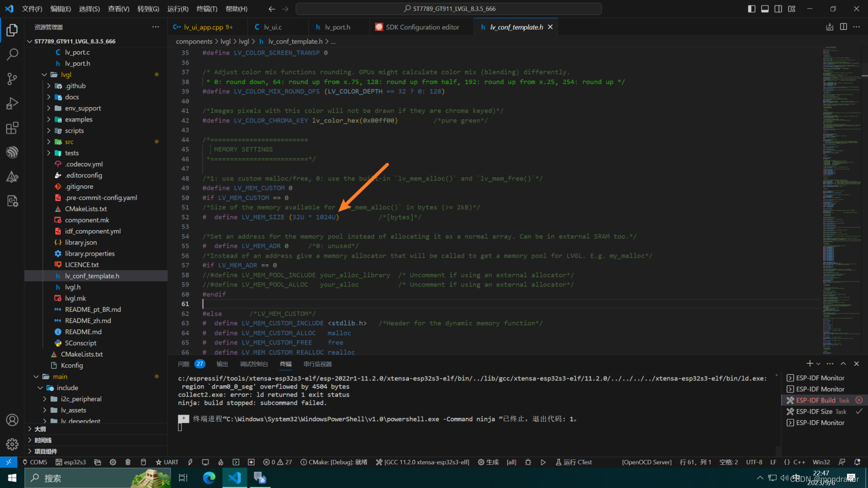Open ESP-IDF monitor device icon
Image resolution: width=868 pixels, height=488 pixels.
[206, 462]
